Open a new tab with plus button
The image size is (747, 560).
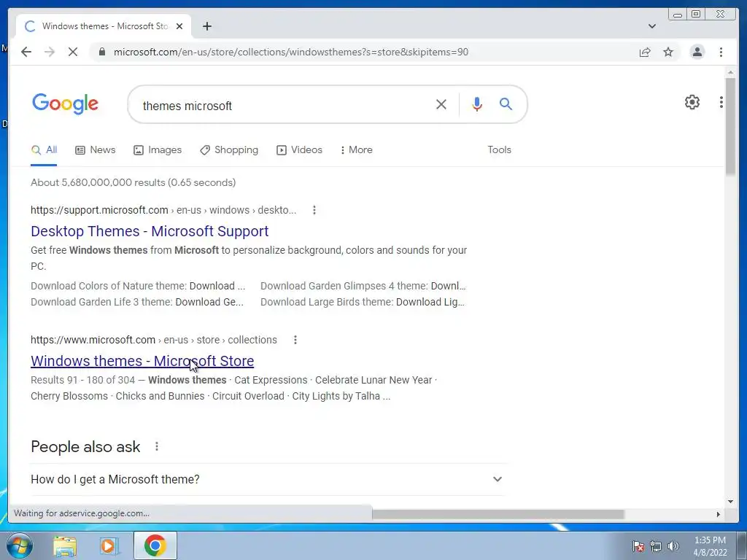click(206, 26)
